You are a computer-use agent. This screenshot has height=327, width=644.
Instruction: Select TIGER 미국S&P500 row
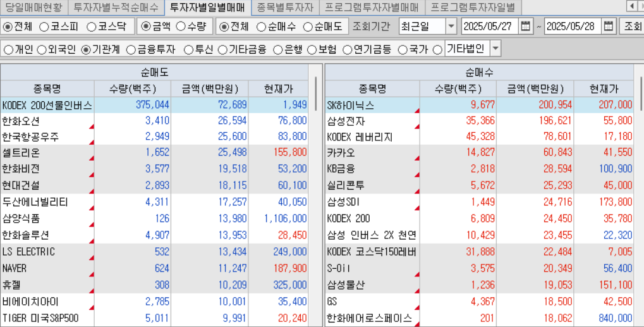pos(154,318)
